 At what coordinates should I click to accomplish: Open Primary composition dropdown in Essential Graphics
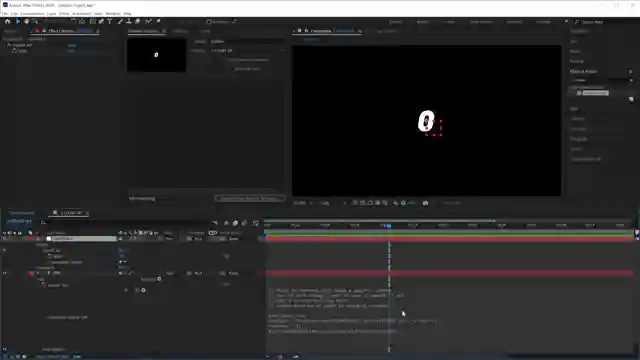tap(247, 50)
